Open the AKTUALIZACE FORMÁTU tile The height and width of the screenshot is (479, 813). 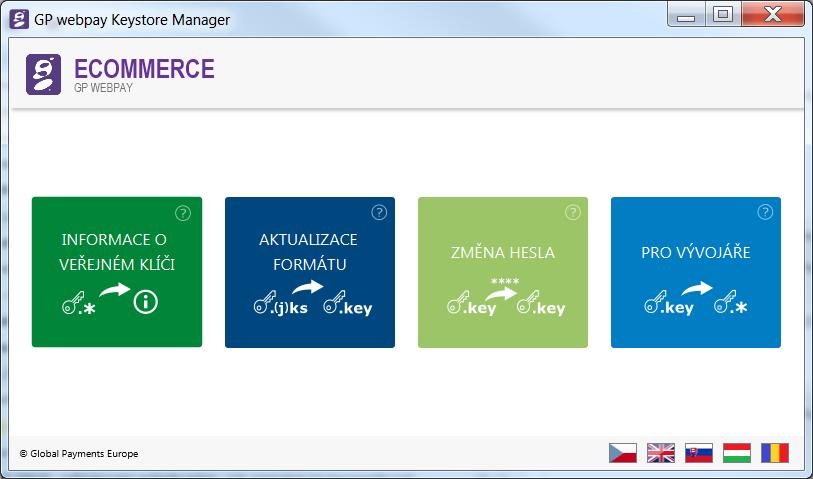[x=310, y=272]
